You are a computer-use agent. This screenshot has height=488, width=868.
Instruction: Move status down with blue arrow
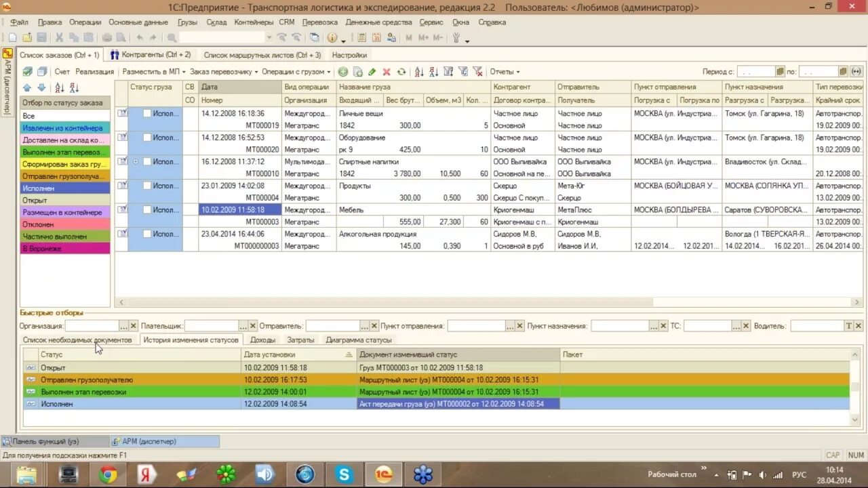41,87
